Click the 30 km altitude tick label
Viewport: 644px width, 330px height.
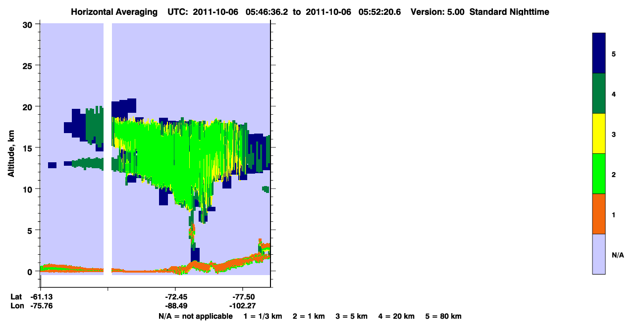click(28, 24)
